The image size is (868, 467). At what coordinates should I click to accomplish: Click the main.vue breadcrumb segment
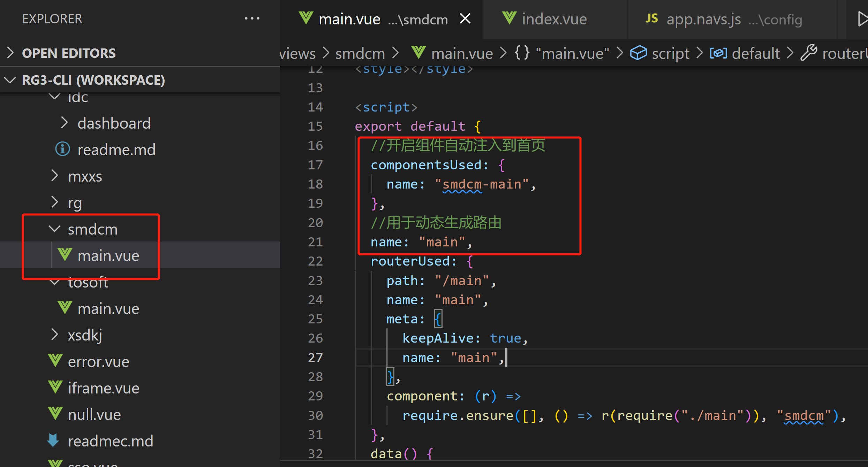click(462, 53)
